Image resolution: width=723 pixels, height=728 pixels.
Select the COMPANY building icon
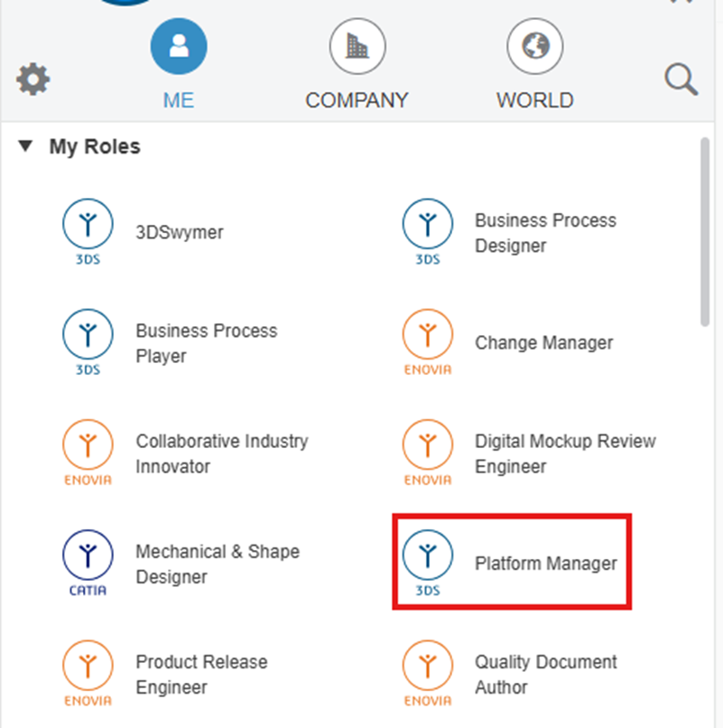(357, 46)
